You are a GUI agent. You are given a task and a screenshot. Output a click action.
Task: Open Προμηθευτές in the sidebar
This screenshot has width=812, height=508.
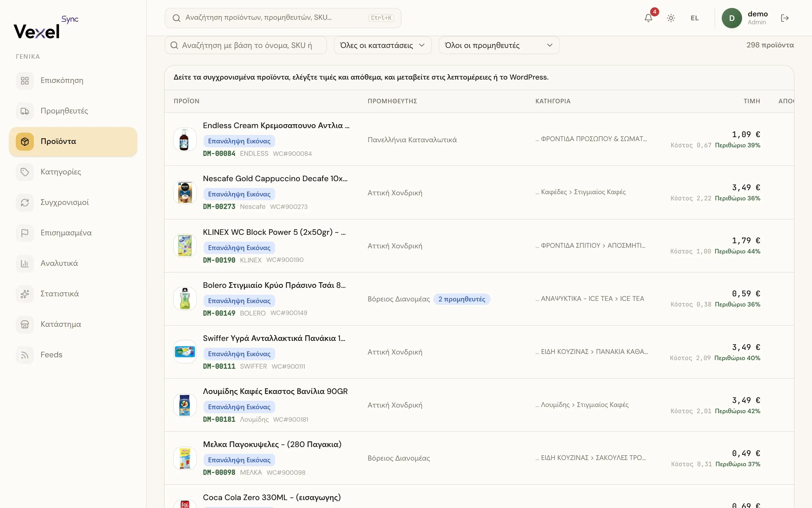coord(73,111)
